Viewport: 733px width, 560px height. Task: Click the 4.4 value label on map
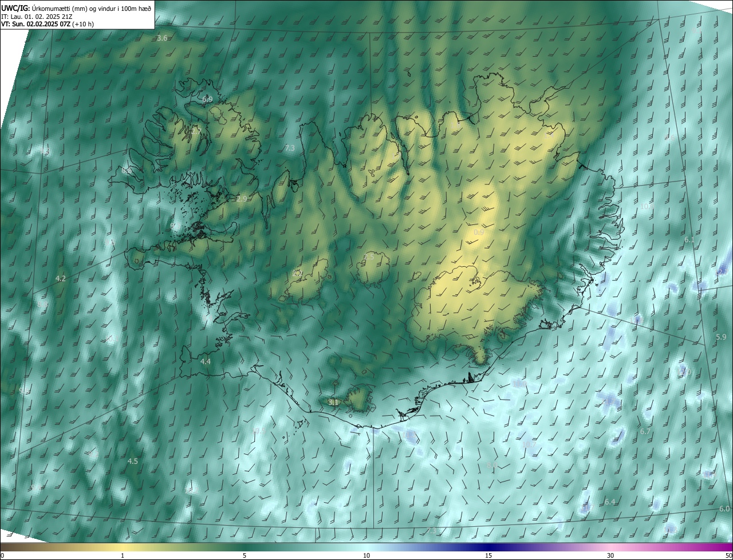206,362
